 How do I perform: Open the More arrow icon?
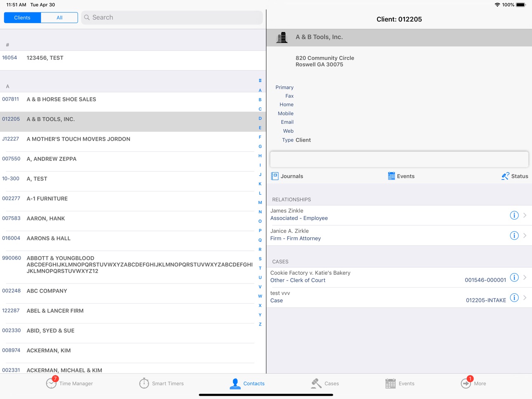pyautogui.click(x=466, y=383)
